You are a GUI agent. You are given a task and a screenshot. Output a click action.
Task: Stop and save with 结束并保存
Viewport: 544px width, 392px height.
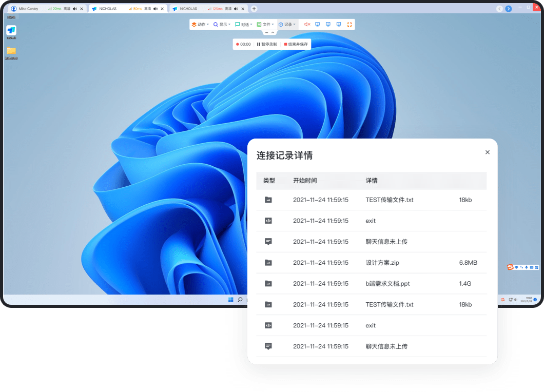point(296,45)
